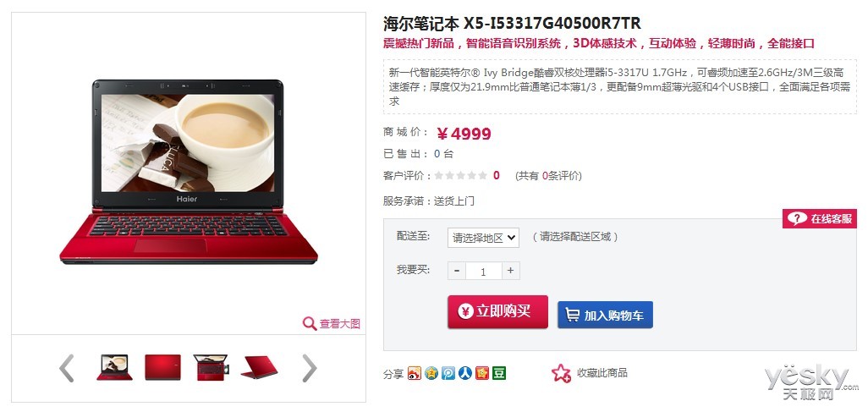Share product to QQ Zone star icon
The image size is (868, 412).
tap(431, 373)
